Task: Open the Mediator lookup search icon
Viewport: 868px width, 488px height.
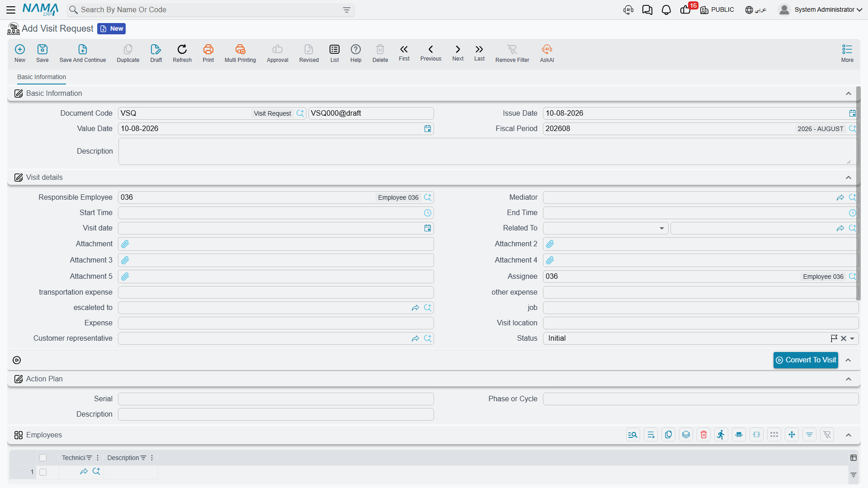Action: click(x=852, y=197)
